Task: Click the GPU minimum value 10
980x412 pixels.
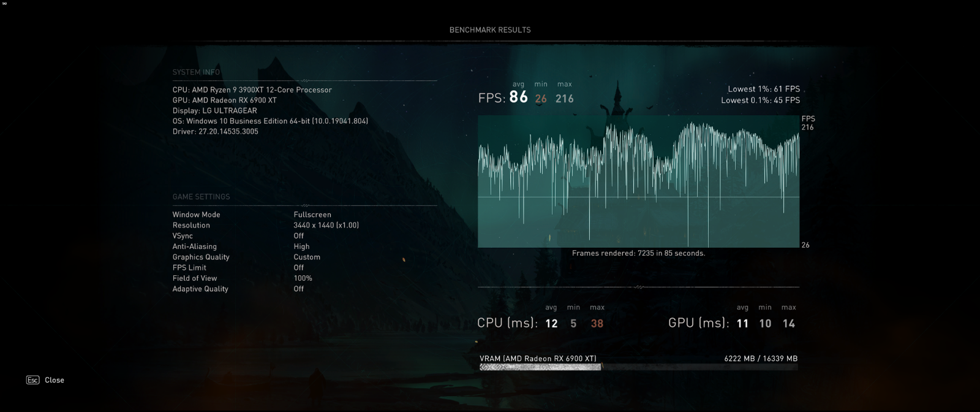Action: tap(765, 324)
